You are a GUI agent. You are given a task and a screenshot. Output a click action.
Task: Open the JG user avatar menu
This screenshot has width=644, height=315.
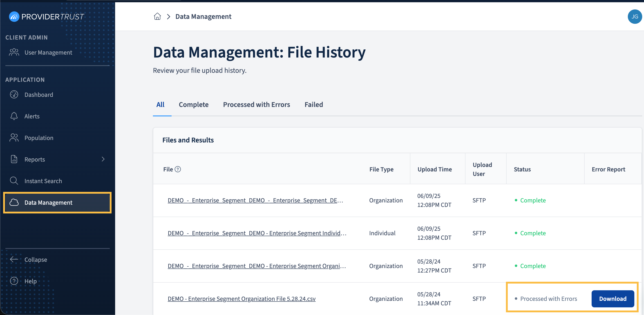point(635,16)
